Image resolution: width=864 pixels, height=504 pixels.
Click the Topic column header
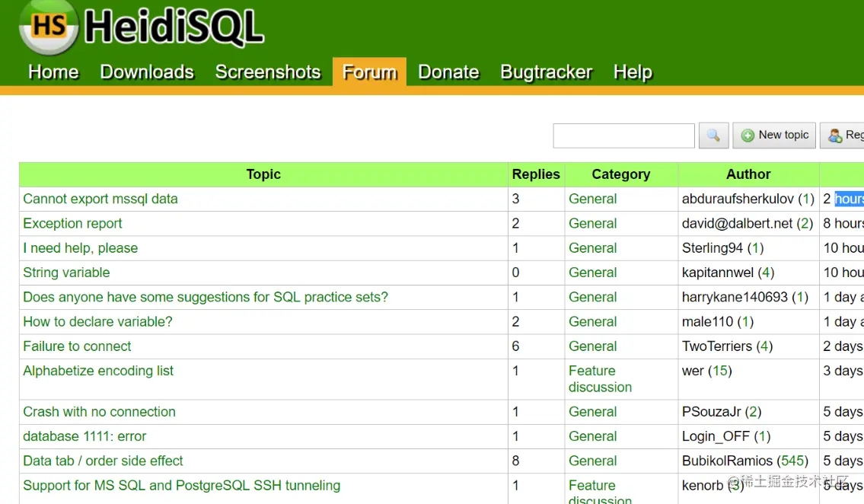pos(263,174)
